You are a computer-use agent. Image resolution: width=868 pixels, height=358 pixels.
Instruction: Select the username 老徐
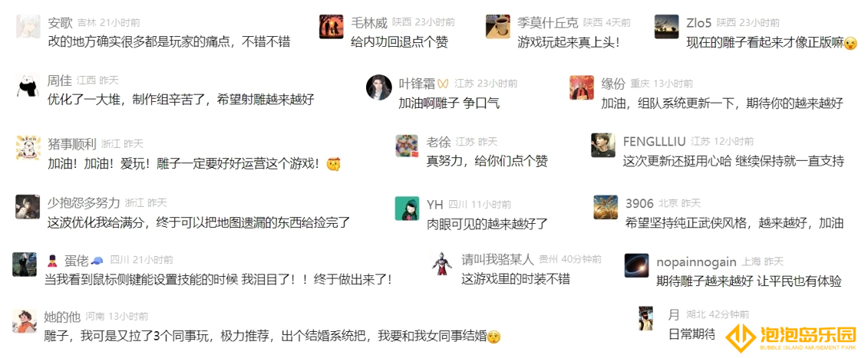(438, 142)
